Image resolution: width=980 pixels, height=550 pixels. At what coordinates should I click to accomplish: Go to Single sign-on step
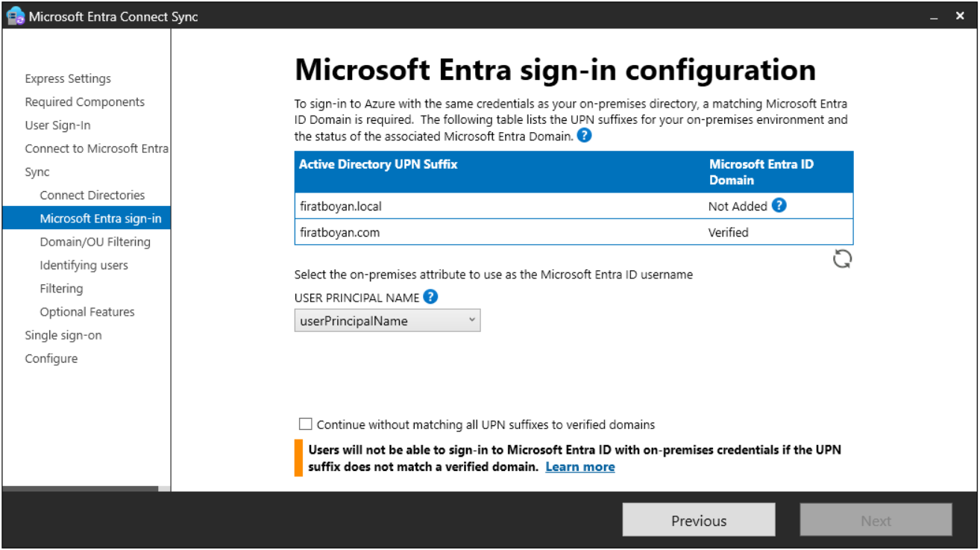pos(63,335)
